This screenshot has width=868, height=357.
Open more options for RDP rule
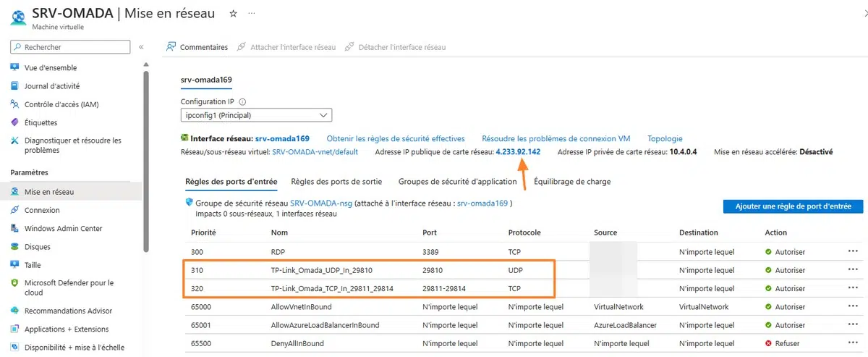click(x=852, y=251)
